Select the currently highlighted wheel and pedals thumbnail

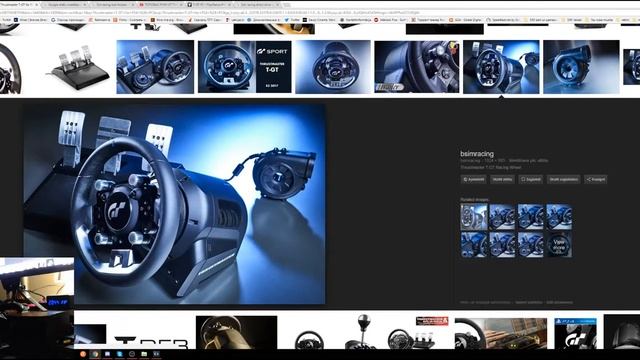click(501, 67)
